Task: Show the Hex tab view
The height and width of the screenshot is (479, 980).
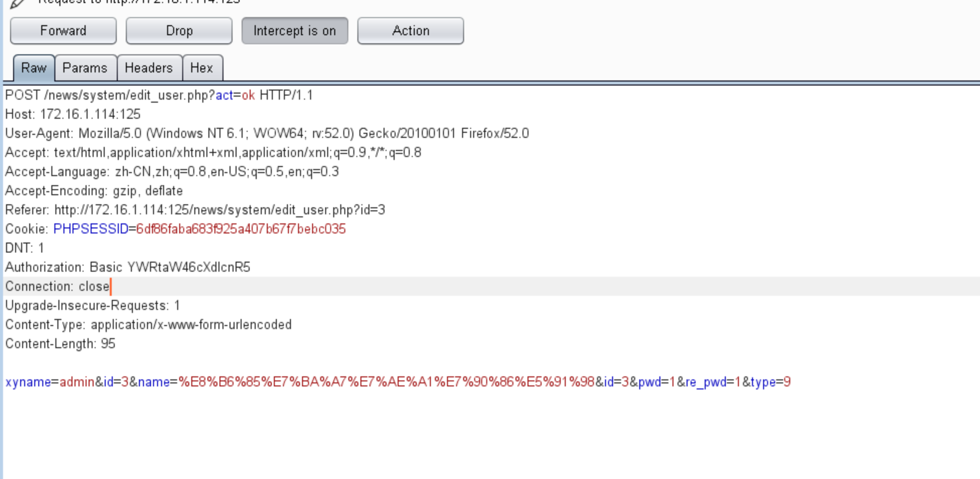Action: [201, 68]
